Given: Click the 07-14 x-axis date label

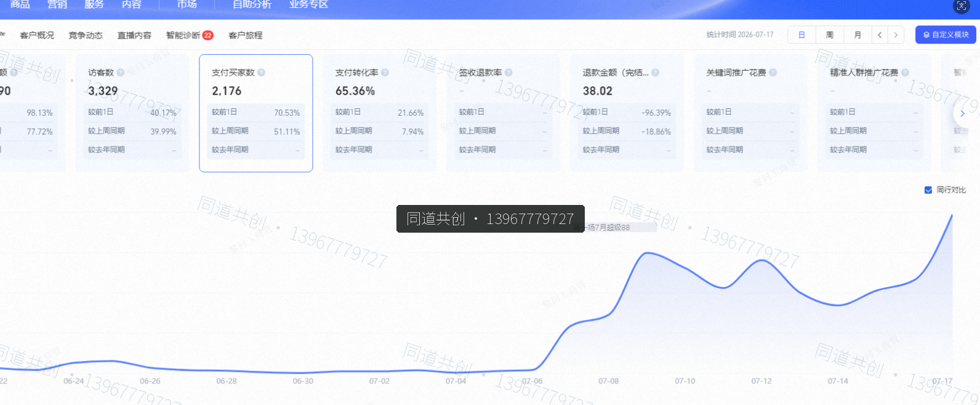Looking at the screenshot, I should [838, 381].
